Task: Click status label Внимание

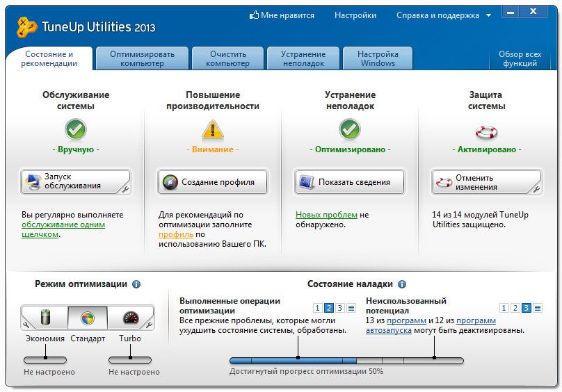Action: point(213,149)
